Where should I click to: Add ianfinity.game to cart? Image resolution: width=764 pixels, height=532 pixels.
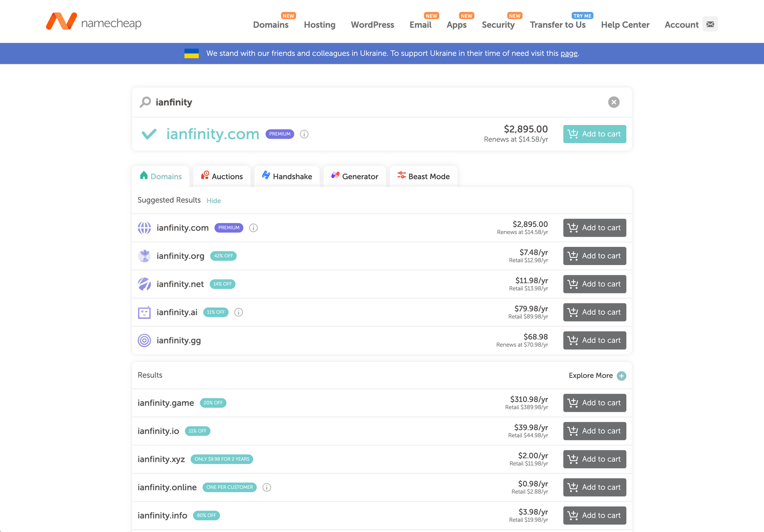pos(594,403)
